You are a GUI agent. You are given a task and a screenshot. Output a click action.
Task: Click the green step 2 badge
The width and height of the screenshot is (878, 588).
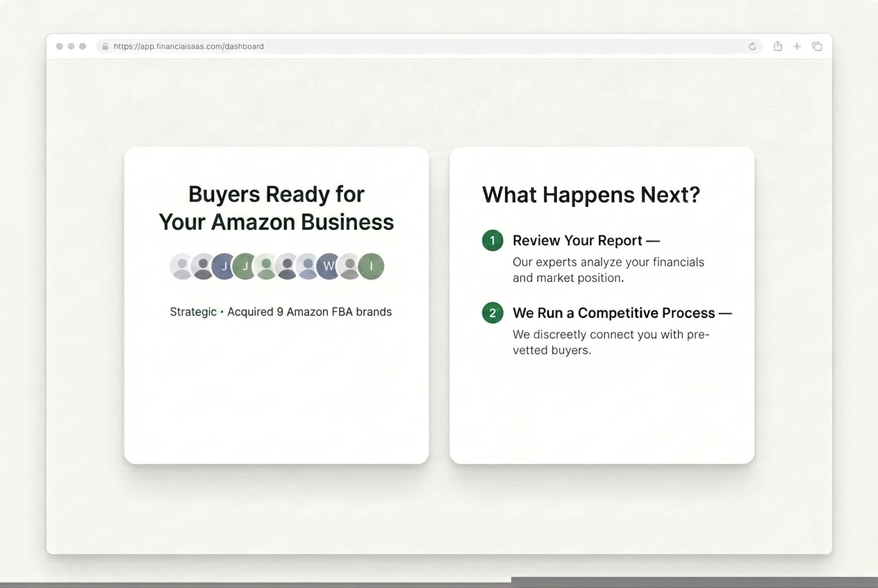click(492, 313)
